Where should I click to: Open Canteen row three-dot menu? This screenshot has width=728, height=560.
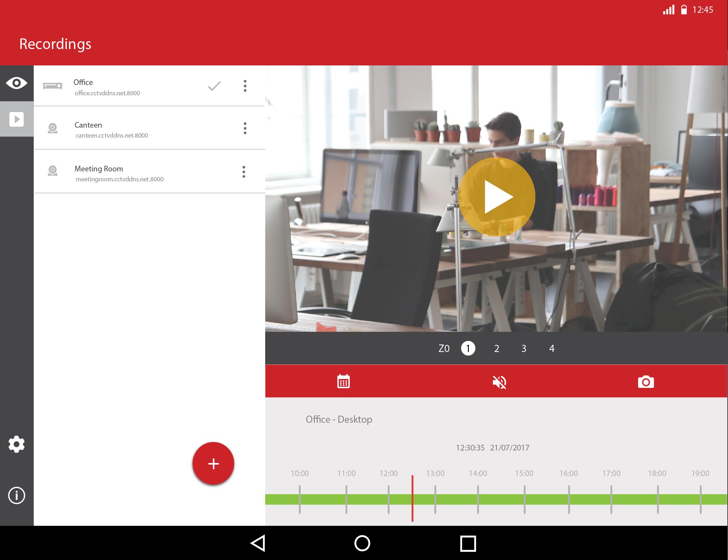(x=245, y=128)
